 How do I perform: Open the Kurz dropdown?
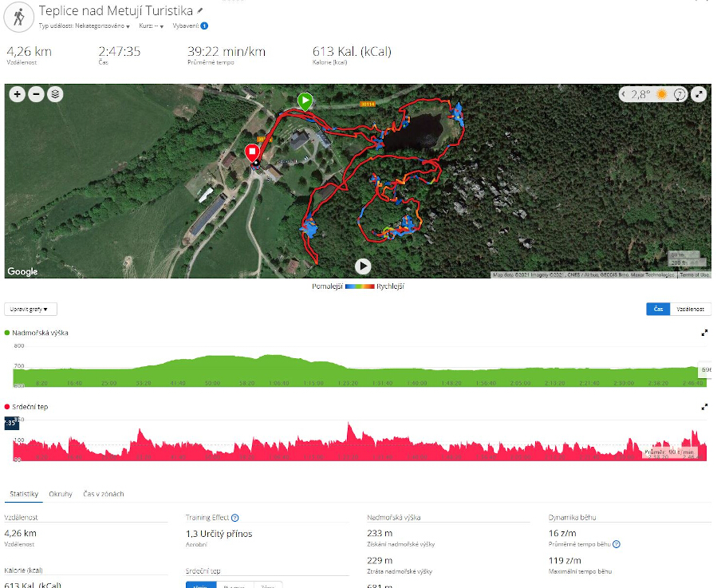coord(152,26)
